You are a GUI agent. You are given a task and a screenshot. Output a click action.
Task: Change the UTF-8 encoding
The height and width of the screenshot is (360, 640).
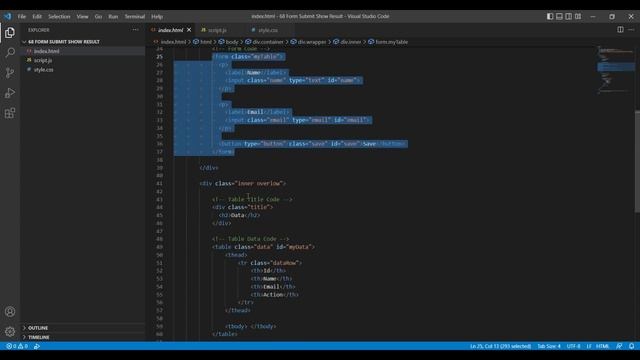coord(573,346)
